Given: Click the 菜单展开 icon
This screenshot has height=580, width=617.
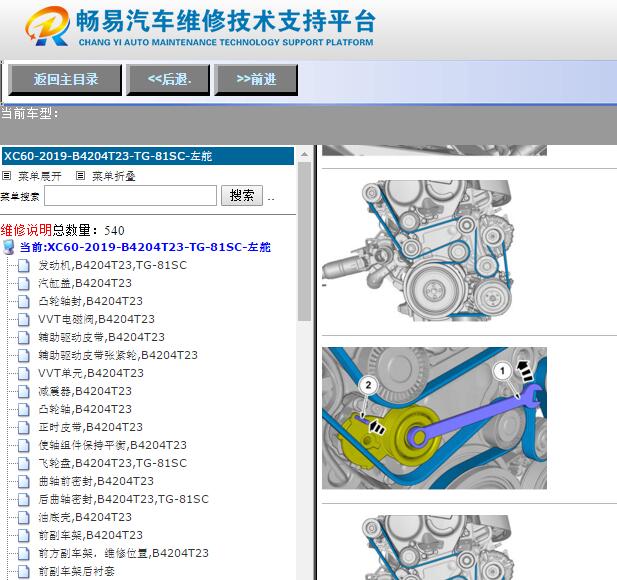Looking at the screenshot, I should (6, 175).
